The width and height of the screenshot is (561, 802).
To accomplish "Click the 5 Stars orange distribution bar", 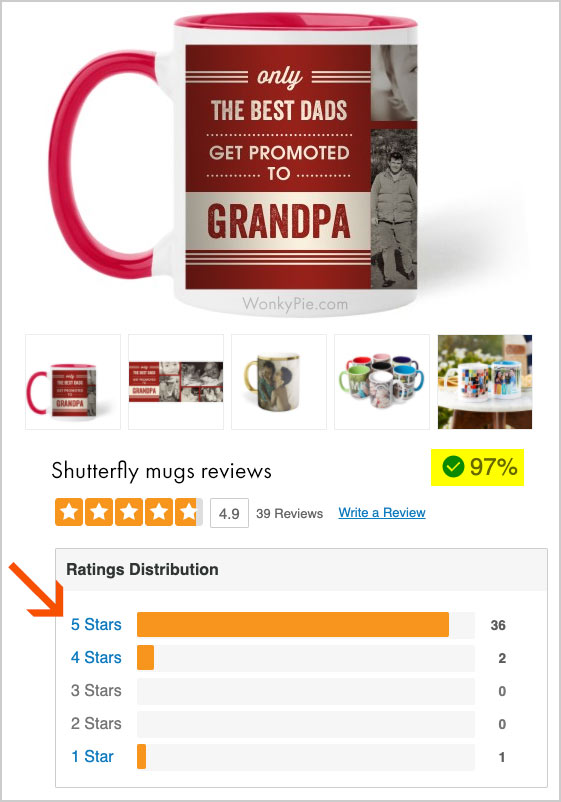I will 293,625.
